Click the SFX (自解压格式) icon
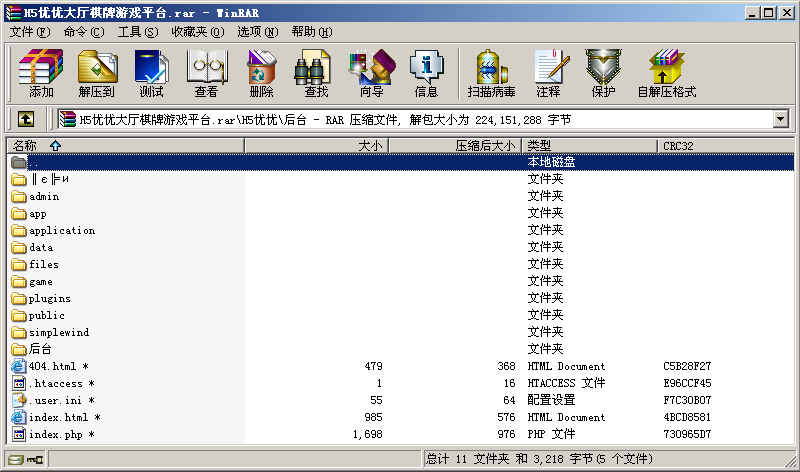The height and width of the screenshot is (472, 800). tap(666, 73)
